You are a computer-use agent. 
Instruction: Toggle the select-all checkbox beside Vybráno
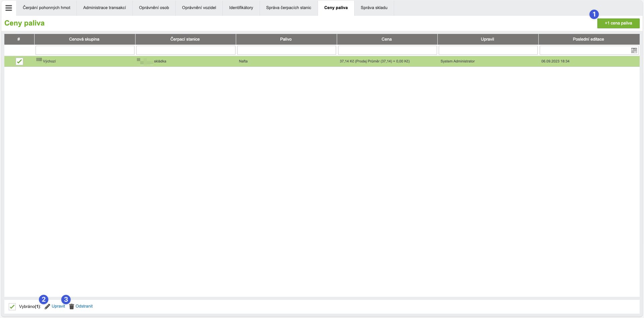[x=12, y=307]
